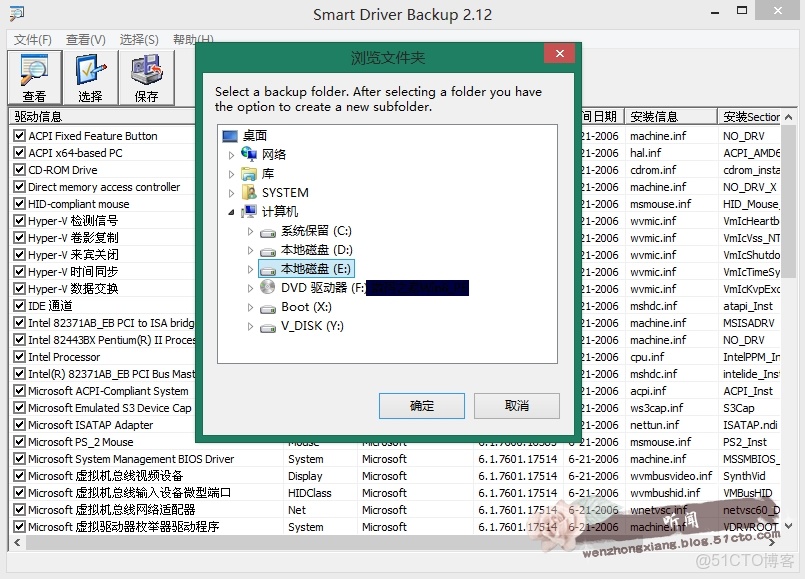This screenshot has width=805, height=579.
Task: Click the 保存 (Save) toolbar icon
Action: coord(146,77)
